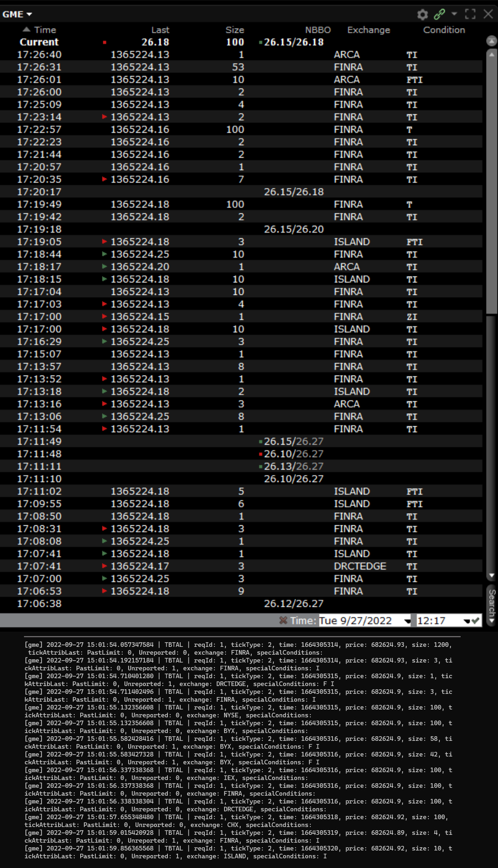Click size 100 in the 17:22:57 row
The width and height of the screenshot is (498, 868).
pos(235,129)
